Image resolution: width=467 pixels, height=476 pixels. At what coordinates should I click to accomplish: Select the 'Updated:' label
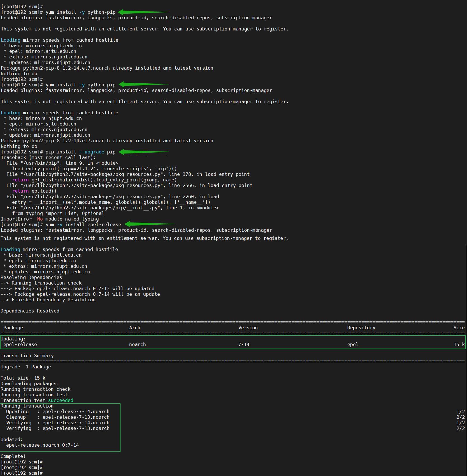[12, 439]
